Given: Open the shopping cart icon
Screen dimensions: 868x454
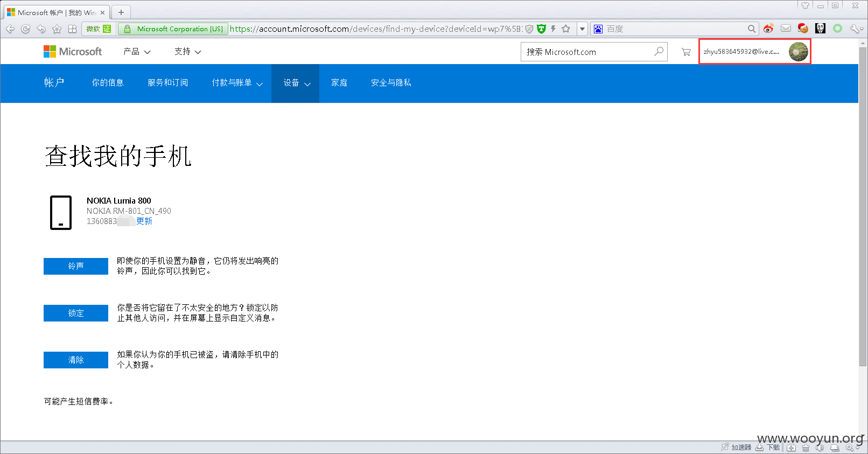Looking at the screenshot, I should click(686, 52).
